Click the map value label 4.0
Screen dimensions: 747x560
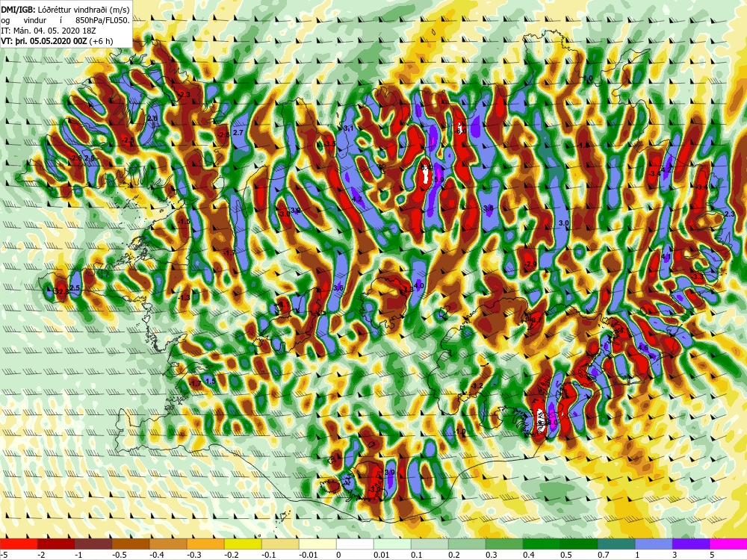(x=419, y=286)
